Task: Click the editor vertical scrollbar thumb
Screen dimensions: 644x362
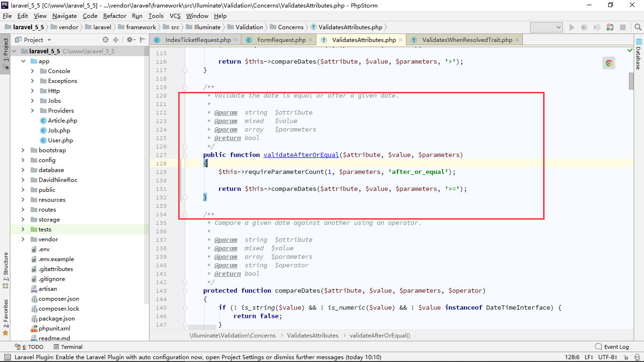Action: (631, 81)
